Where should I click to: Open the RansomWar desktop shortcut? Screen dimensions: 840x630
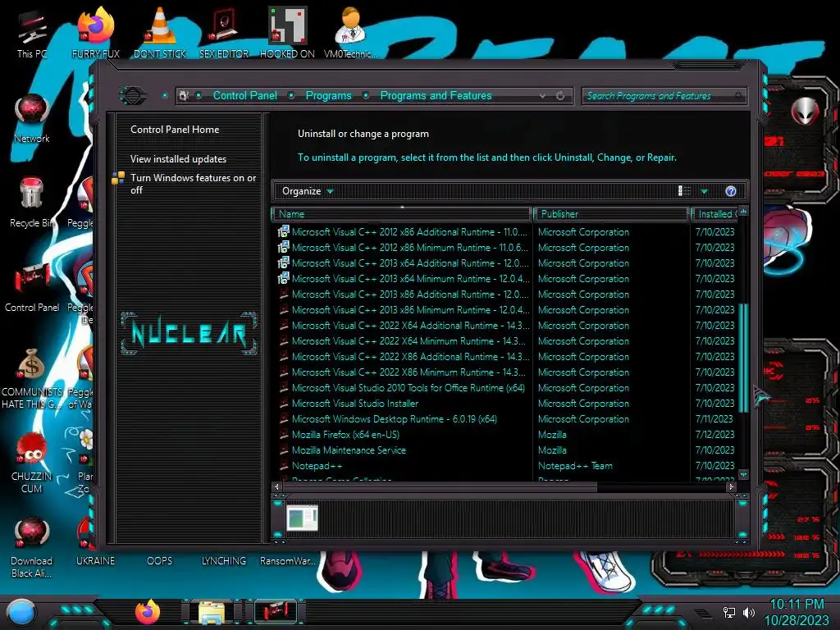288,561
